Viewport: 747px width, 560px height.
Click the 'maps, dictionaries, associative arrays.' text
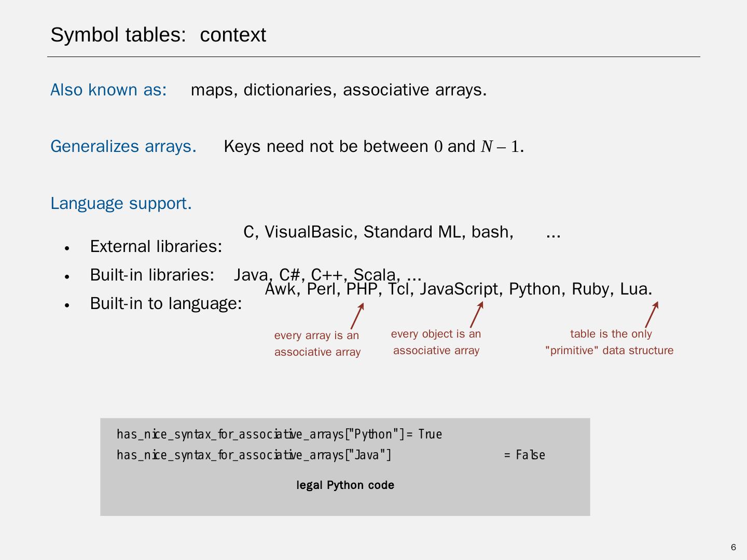pyautogui.click(x=339, y=90)
